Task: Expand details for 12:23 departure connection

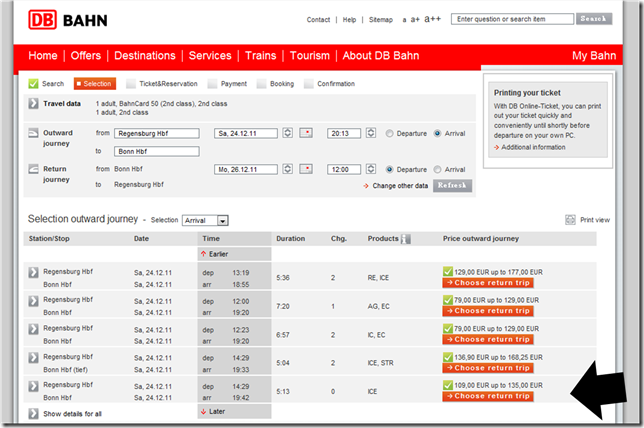Action: pyautogui.click(x=33, y=329)
